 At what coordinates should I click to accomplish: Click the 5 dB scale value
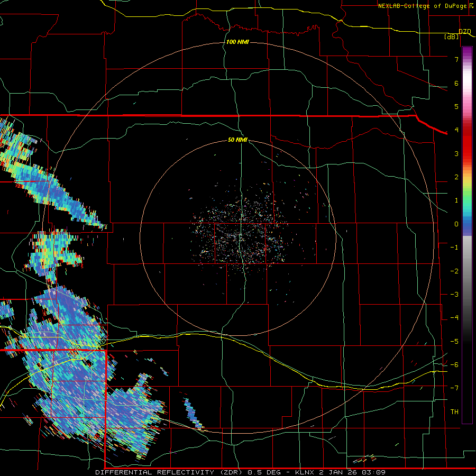[456, 106]
